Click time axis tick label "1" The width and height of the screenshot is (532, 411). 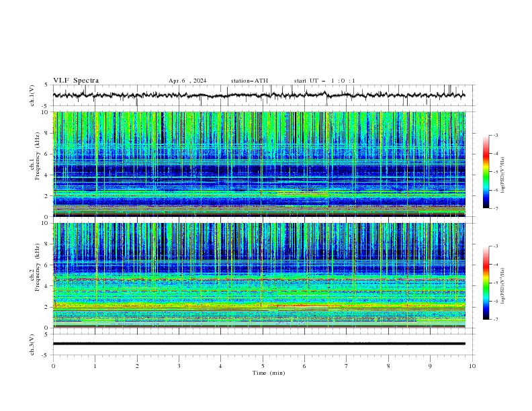(x=95, y=366)
